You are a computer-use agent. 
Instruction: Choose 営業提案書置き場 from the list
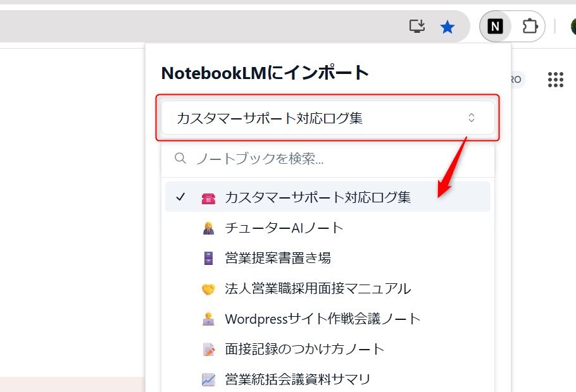tap(328, 258)
